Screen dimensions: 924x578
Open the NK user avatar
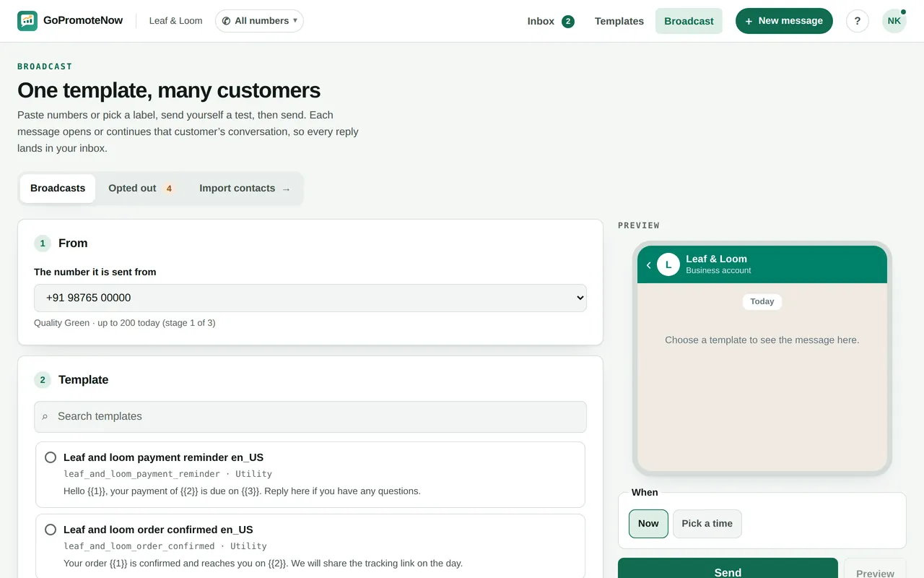(894, 21)
